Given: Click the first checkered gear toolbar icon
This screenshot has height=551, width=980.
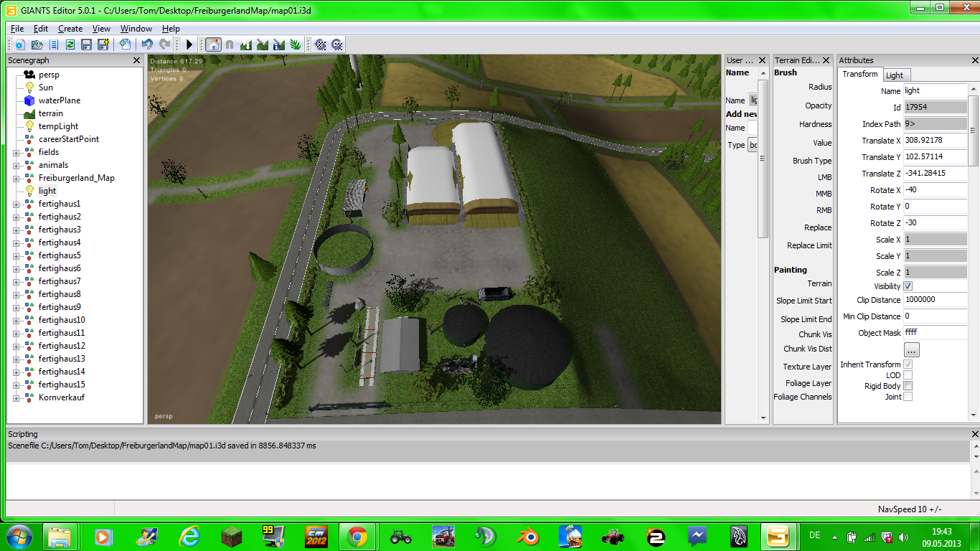Looking at the screenshot, I should (x=321, y=44).
